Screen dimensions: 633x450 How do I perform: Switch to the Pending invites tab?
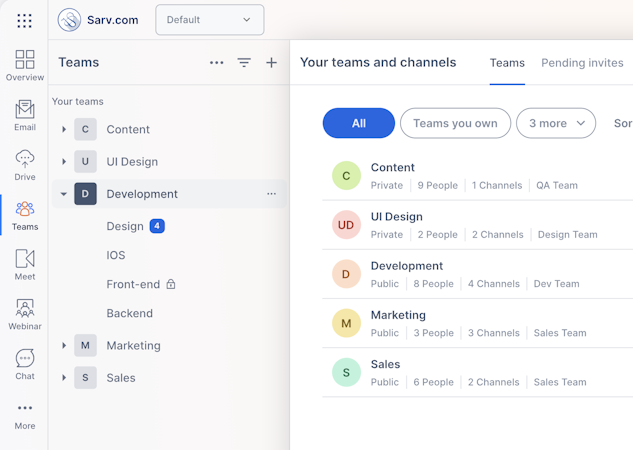click(582, 62)
